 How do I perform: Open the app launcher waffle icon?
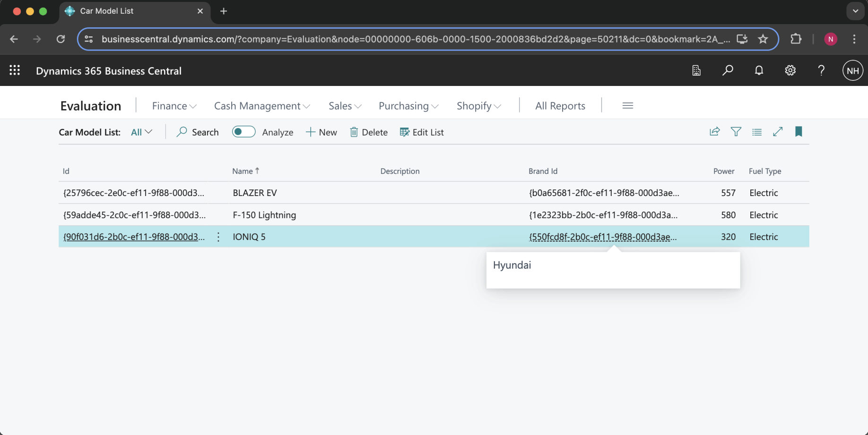point(15,70)
